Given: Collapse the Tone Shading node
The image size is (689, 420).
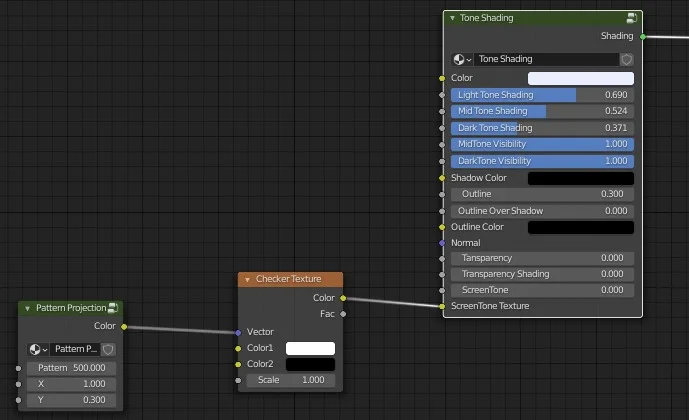Looking at the screenshot, I should point(452,18).
